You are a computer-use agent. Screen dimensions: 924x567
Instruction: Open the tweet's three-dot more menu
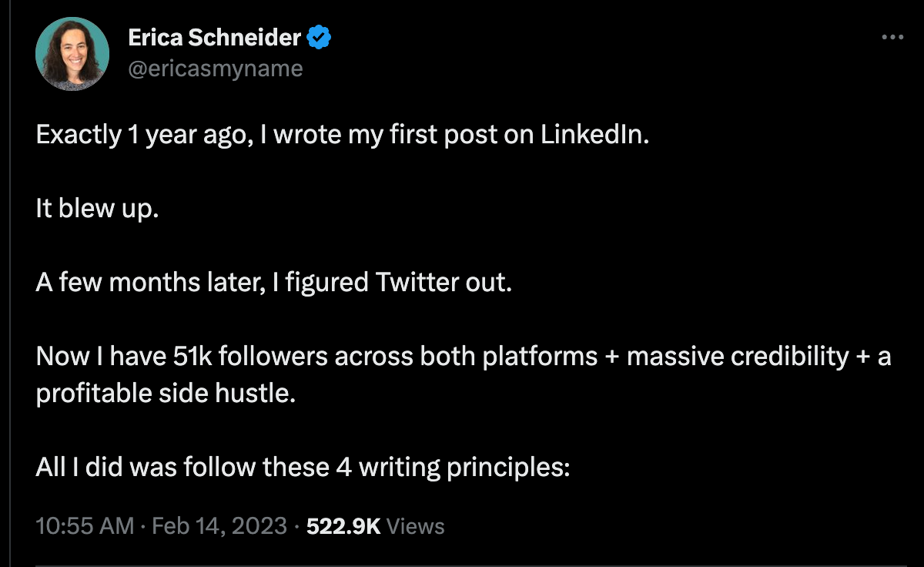point(892,36)
